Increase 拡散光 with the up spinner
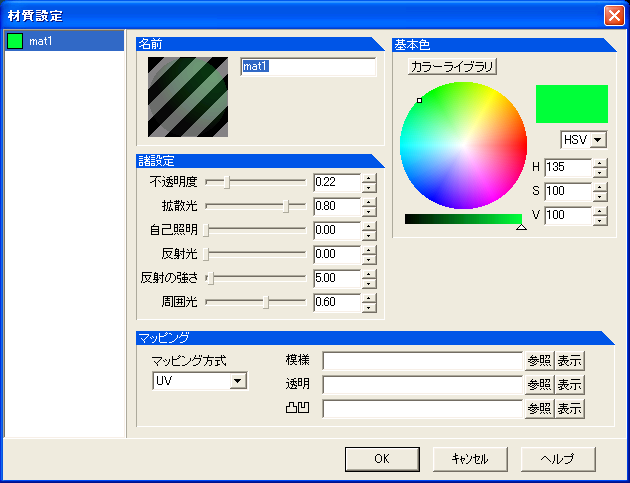 point(369,202)
